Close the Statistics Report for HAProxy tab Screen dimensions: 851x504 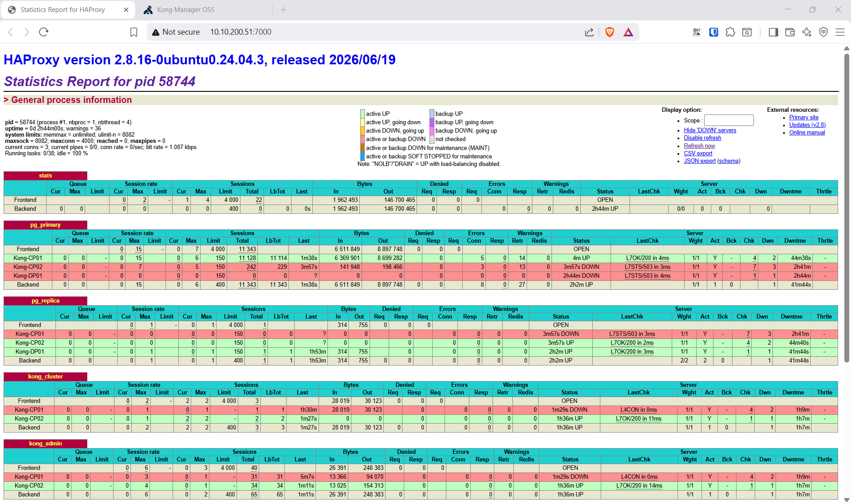point(126,10)
